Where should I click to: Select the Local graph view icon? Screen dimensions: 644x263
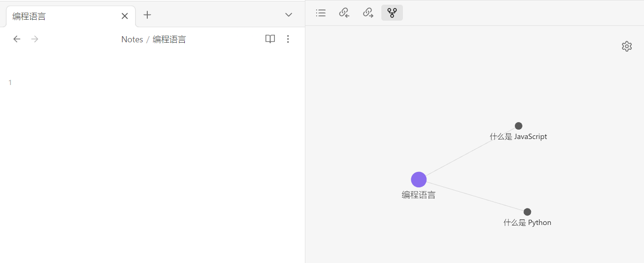(x=392, y=13)
